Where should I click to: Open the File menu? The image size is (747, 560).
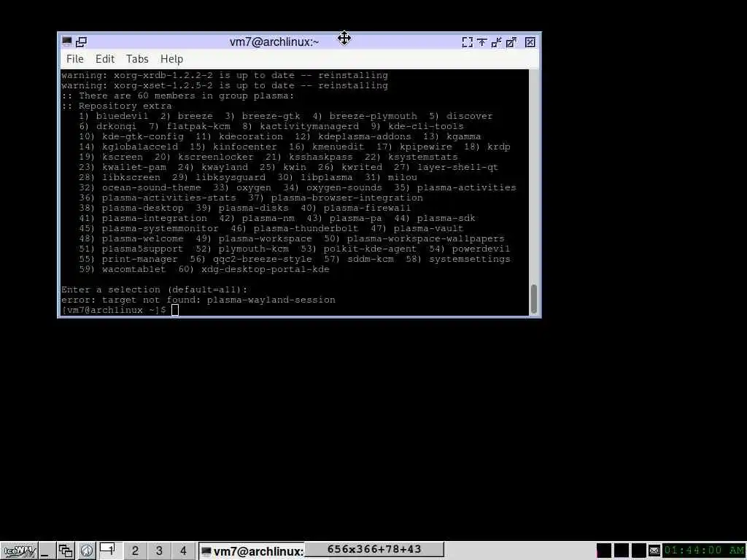tap(75, 59)
